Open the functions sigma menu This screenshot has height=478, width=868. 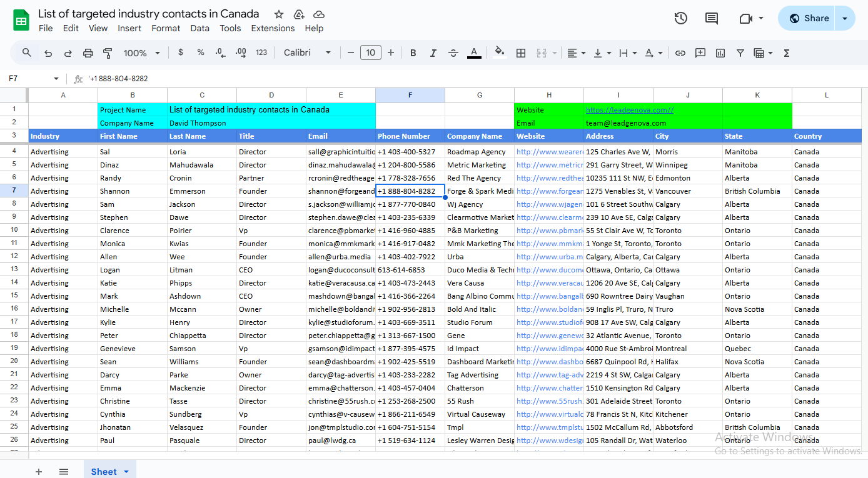pos(787,53)
